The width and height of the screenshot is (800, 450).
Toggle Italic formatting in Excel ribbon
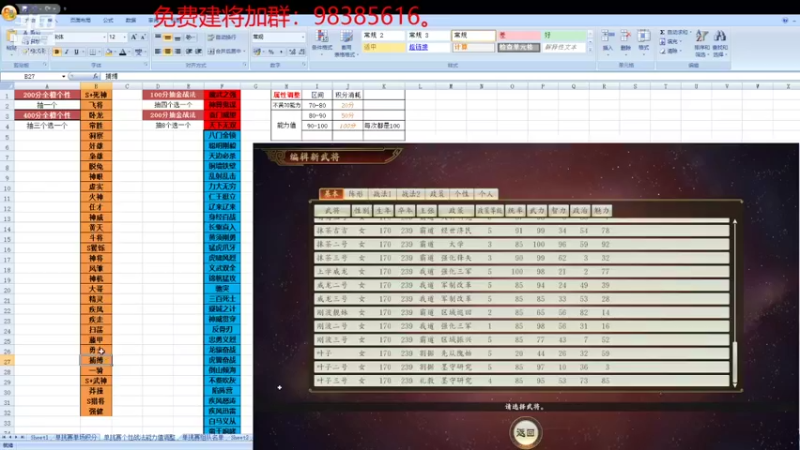click(66, 52)
